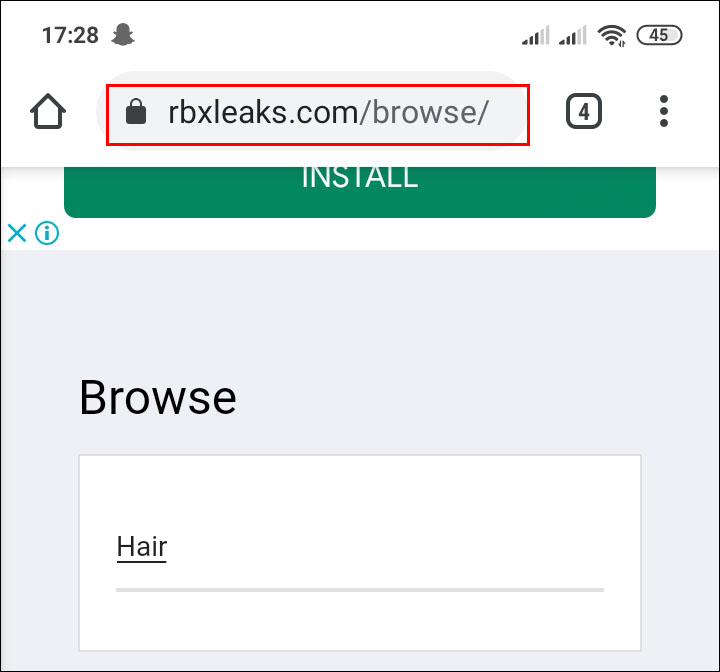Open the tab switcher showing 4
Image resolution: width=720 pixels, height=672 pixels.
point(584,111)
